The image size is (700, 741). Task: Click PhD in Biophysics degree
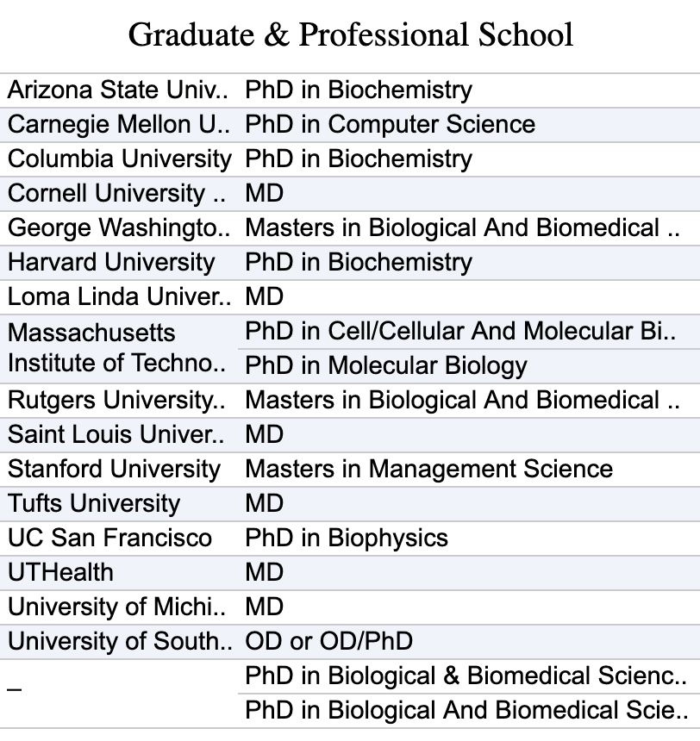coord(347,539)
